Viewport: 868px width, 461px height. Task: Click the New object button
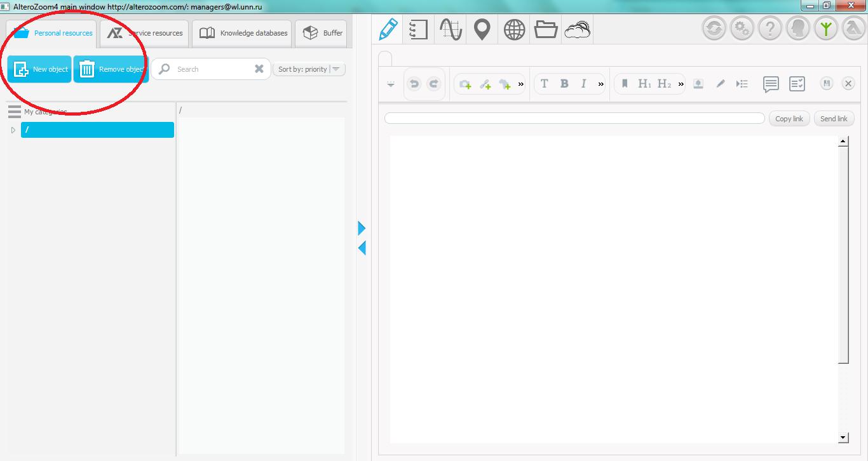point(40,69)
